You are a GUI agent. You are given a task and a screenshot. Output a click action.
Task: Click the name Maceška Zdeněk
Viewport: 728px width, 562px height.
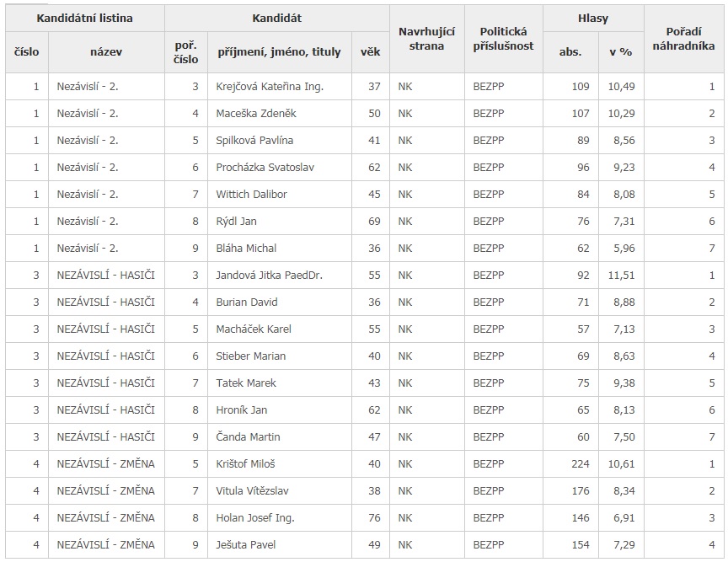256,114
